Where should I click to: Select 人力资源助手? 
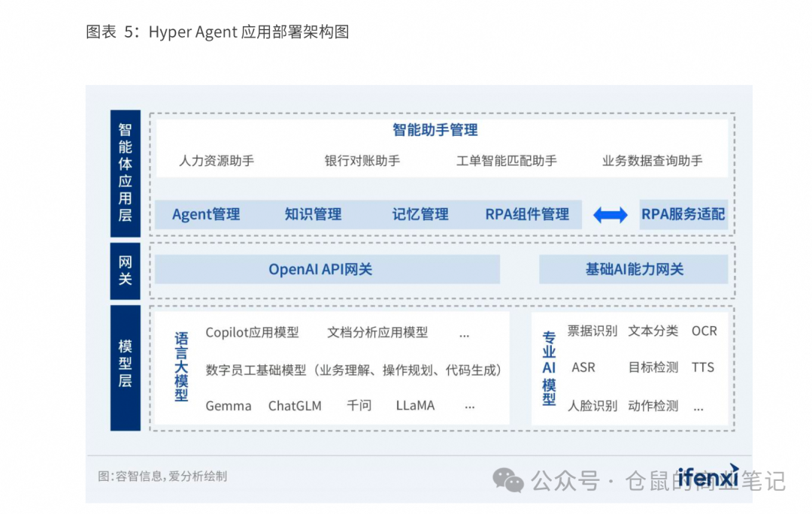(x=217, y=161)
